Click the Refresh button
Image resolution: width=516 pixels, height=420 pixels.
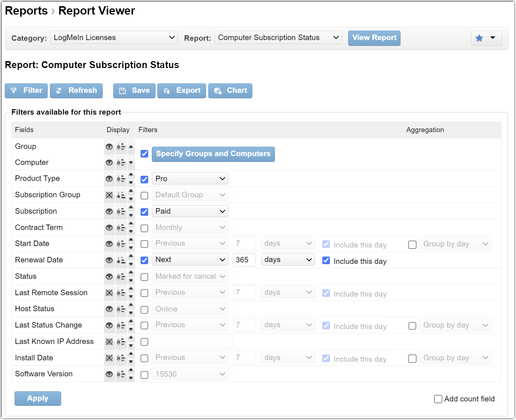point(76,91)
